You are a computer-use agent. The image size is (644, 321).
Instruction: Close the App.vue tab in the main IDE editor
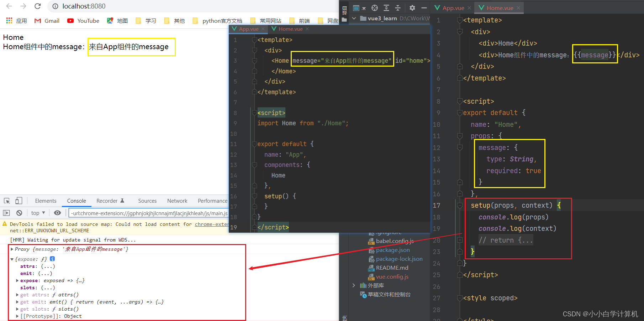coord(469,8)
